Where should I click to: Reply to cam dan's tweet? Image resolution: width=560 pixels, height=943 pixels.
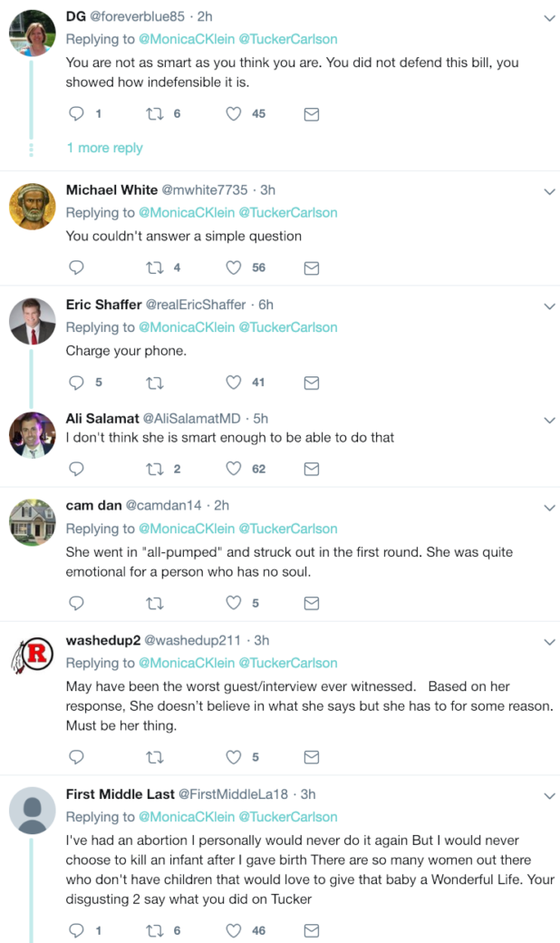pos(77,603)
